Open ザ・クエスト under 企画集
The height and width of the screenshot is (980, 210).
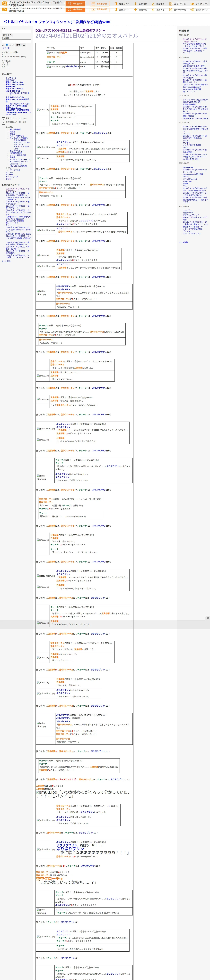[15, 170]
